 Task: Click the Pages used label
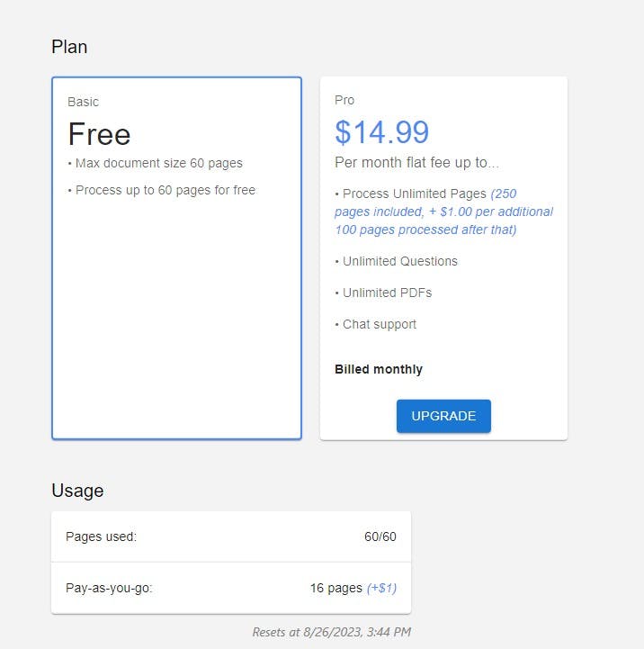point(101,536)
